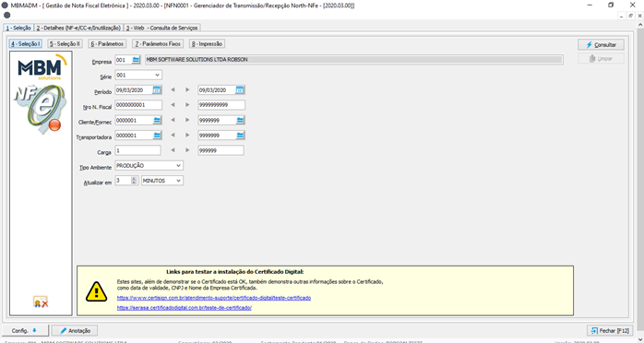Open Transportadora ending code lookup icon
The height and width of the screenshot is (343, 644).
[x=240, y=135]
